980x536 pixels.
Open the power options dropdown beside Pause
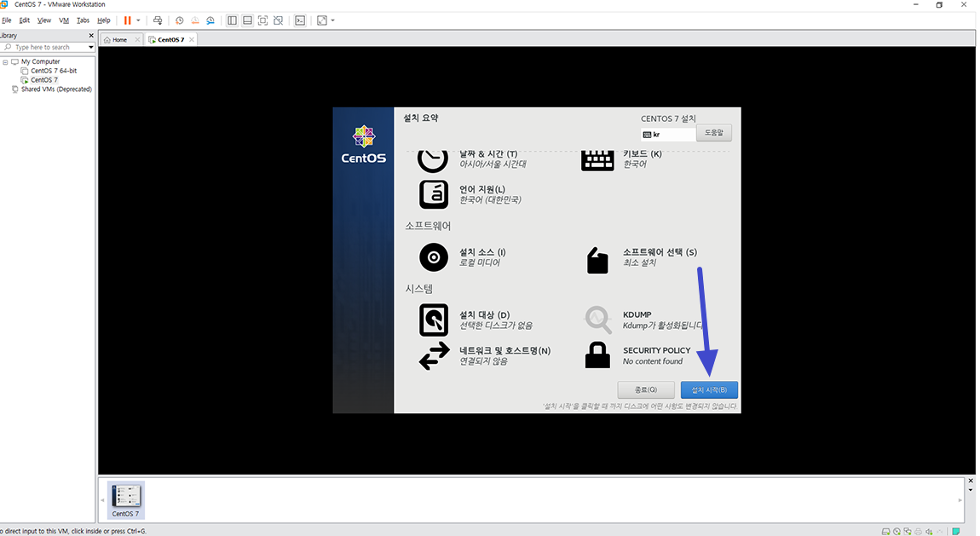click(x=138, y=20)
